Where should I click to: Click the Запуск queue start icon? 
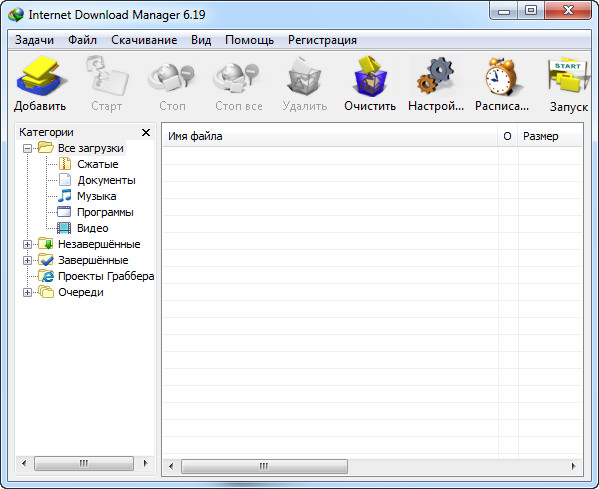click(x=568, y=76)
